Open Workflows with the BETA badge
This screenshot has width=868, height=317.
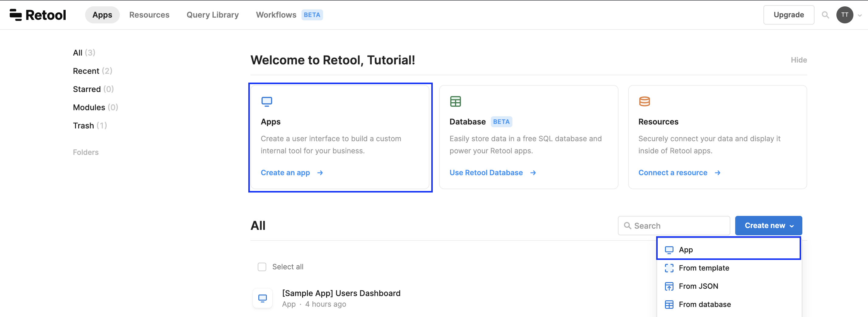tap(276, 15)
